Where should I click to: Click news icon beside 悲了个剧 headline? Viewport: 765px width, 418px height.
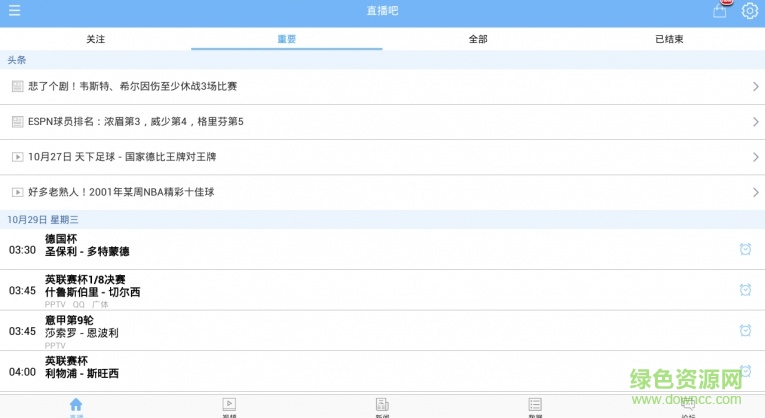coord(18,87)
